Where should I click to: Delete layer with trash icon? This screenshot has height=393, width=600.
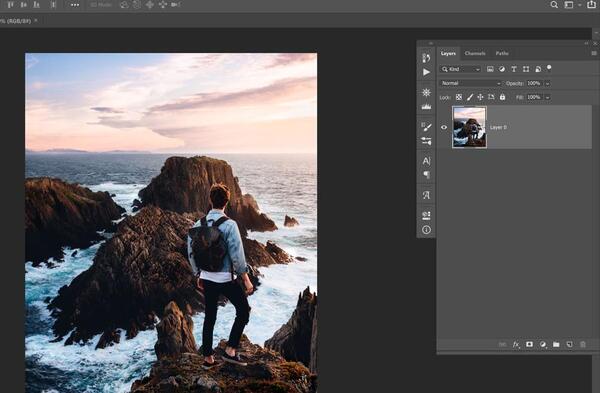[583, 344]
